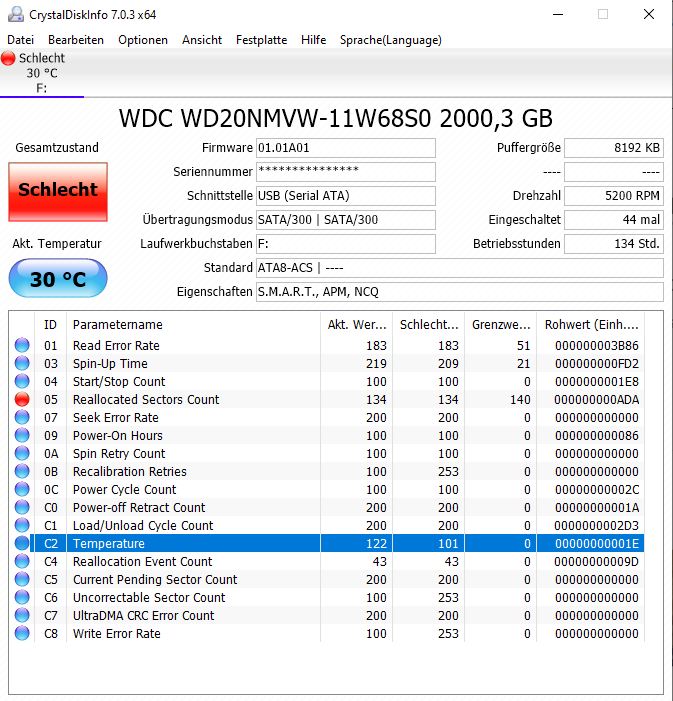Select the Reallocation Event Count row name

pos(143,562)
